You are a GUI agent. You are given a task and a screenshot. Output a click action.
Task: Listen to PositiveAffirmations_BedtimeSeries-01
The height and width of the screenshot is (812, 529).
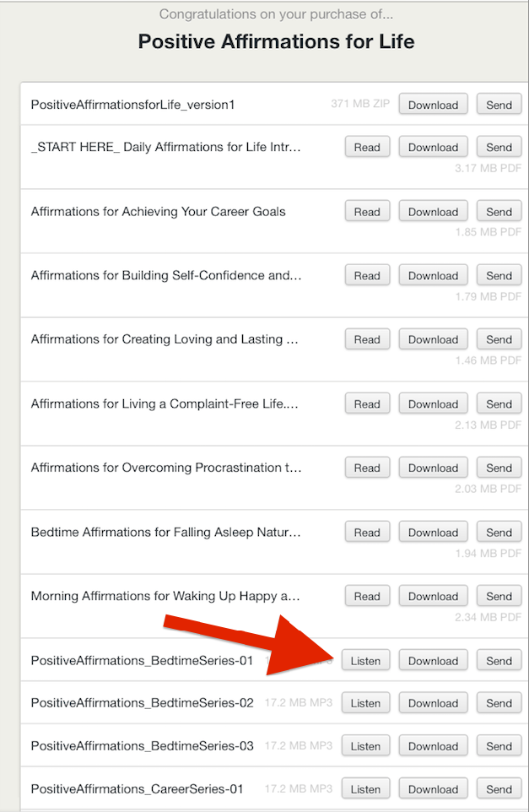coord(365,661)
